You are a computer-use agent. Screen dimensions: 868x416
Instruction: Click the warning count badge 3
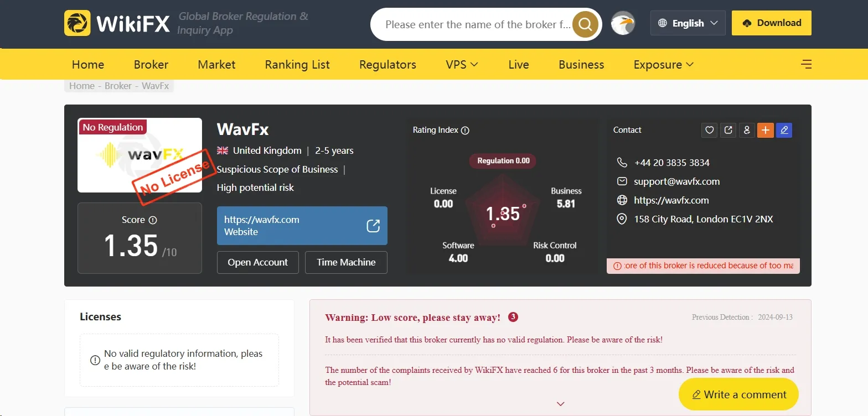513,317
